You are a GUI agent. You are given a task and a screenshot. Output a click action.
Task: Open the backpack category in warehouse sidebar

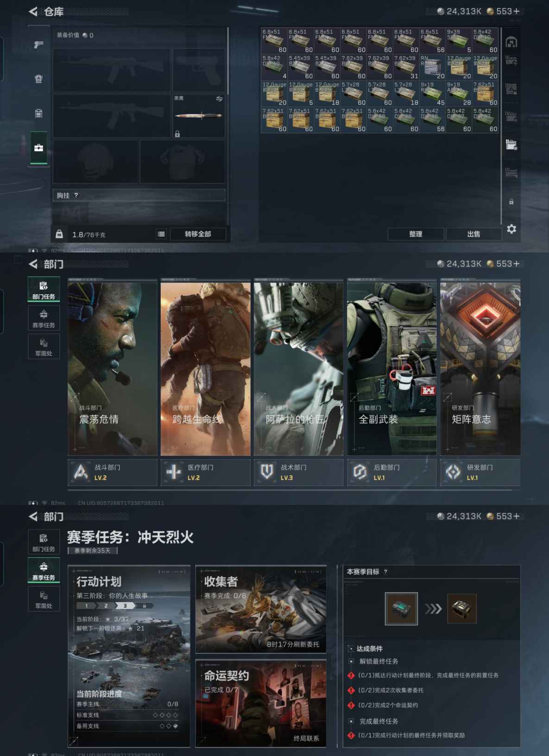click(38, 113)
